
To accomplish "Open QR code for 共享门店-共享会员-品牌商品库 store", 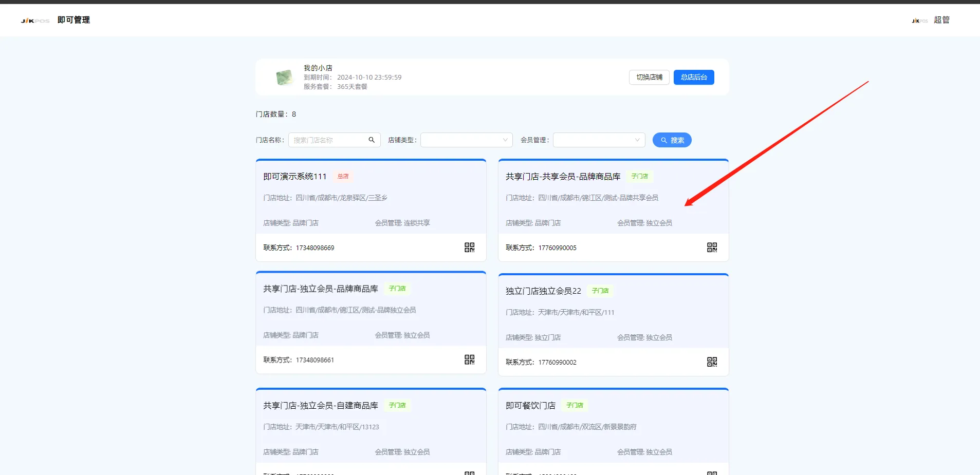I will (712, 247).
